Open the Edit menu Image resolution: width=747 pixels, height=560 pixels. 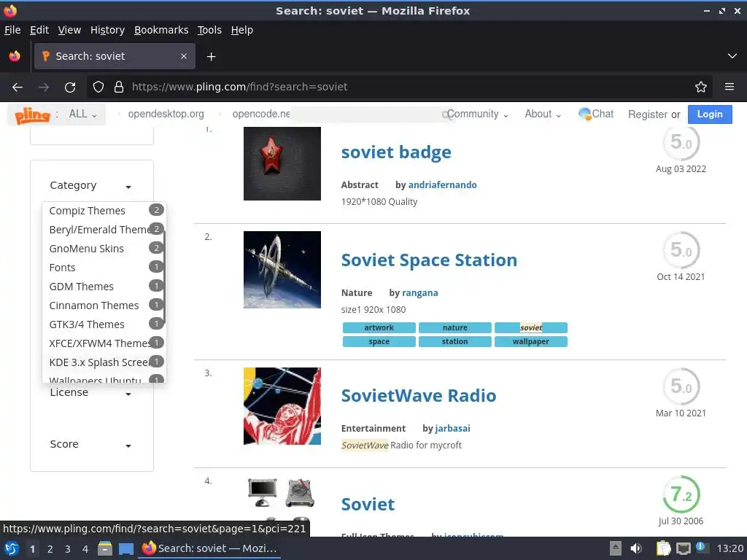pyautogui.click(x=39, y=30)
